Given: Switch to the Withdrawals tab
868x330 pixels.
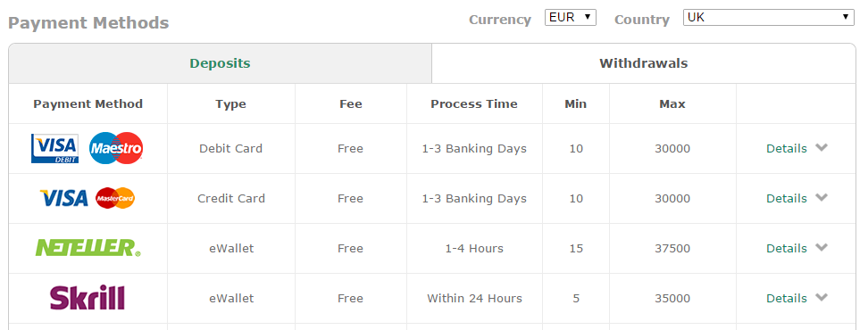Looking at the screenshot, I should [643, 63].
